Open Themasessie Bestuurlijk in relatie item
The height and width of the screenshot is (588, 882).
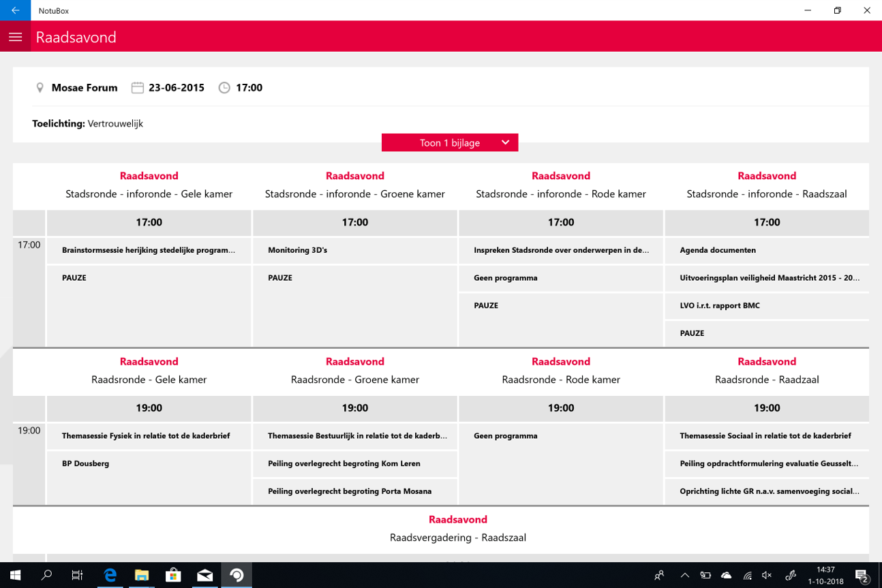pos(355,436)
